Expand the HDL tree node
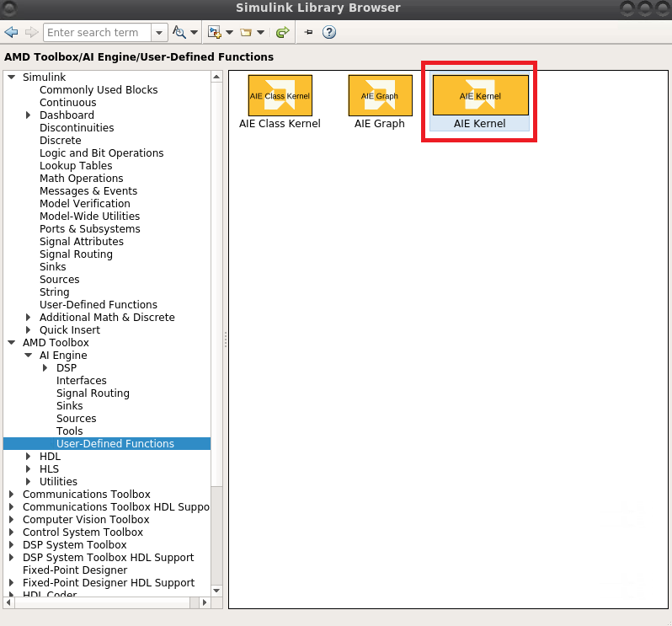Screen dimensions: 672x626 click(29, 457)
